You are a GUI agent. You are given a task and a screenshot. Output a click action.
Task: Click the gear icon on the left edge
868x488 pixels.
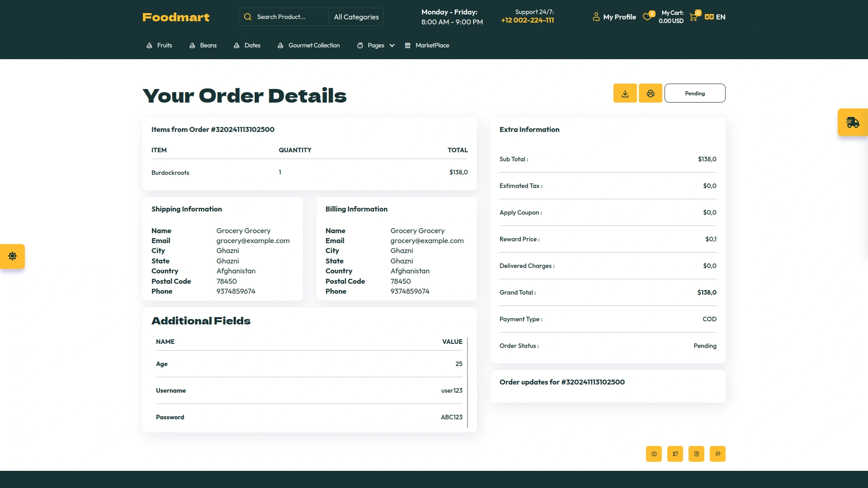click(12, 256)
